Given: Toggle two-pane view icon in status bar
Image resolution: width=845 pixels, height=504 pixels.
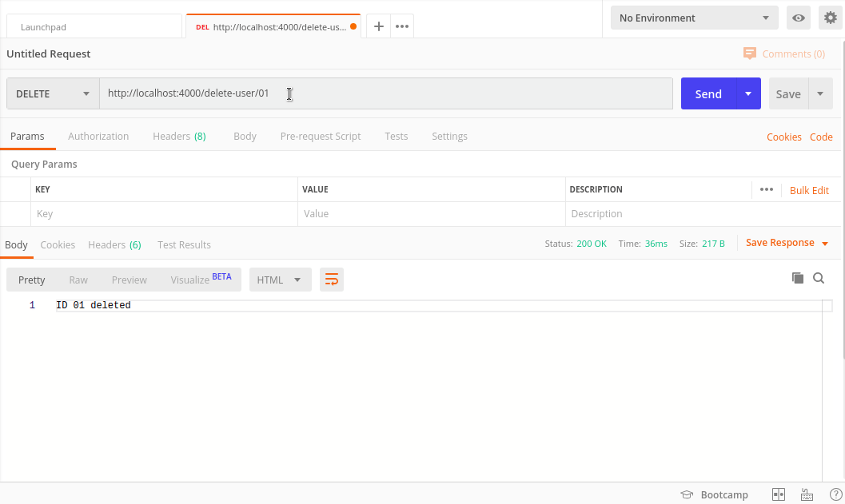Looking at the screenshot, I should [x=778, y=494].
